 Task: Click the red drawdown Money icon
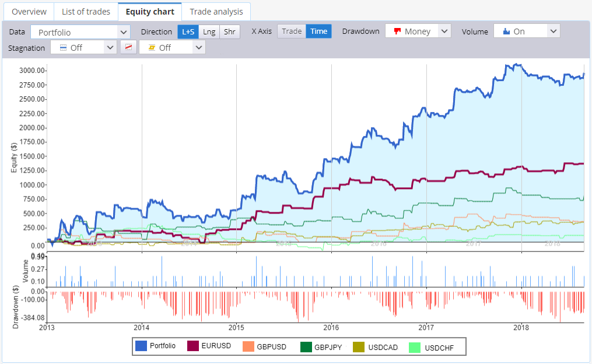click(x=397, y=32)
